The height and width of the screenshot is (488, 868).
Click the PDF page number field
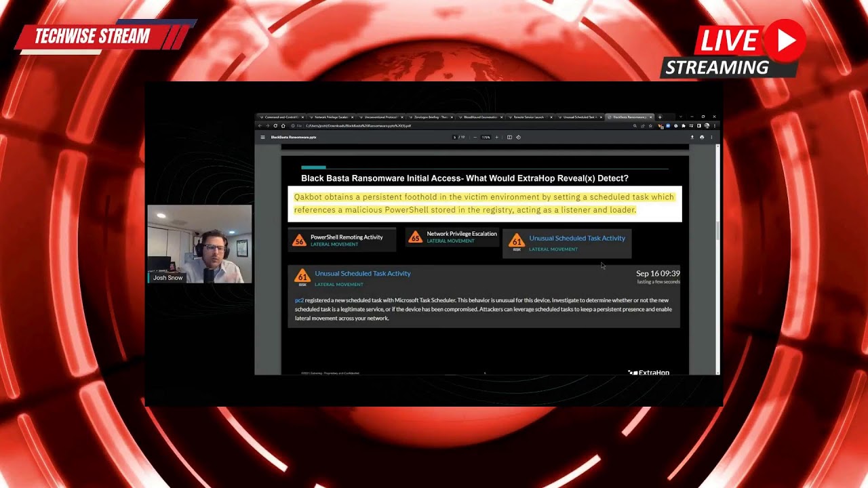coord(455,137)
